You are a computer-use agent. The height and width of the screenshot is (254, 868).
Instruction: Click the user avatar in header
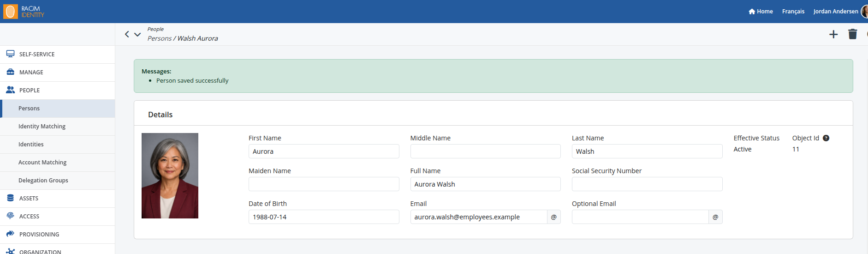(864, 12)
